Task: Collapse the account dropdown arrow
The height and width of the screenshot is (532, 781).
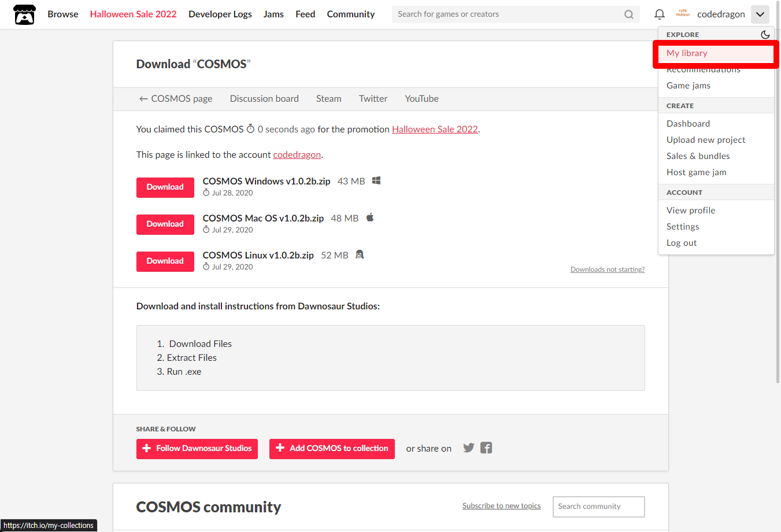Action: (x=760, y=14)
